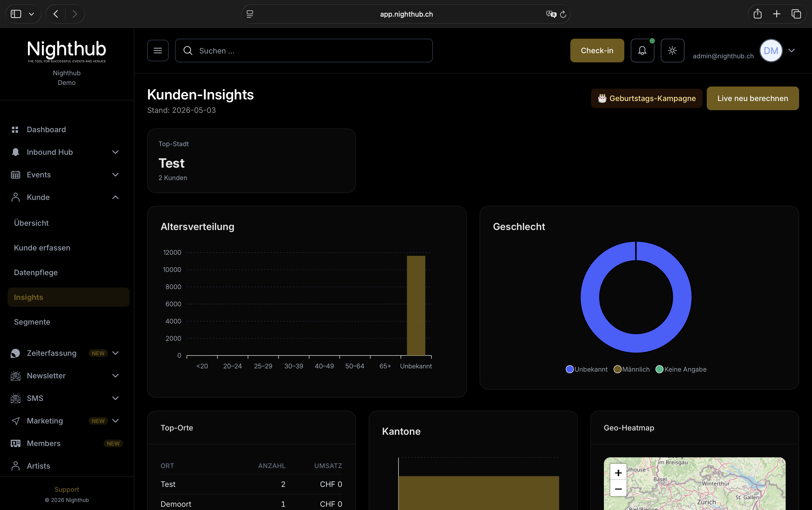Screen dimensions: 812x510
Task: Open page reader settings icon in address bar
Action: pos(250,14)
